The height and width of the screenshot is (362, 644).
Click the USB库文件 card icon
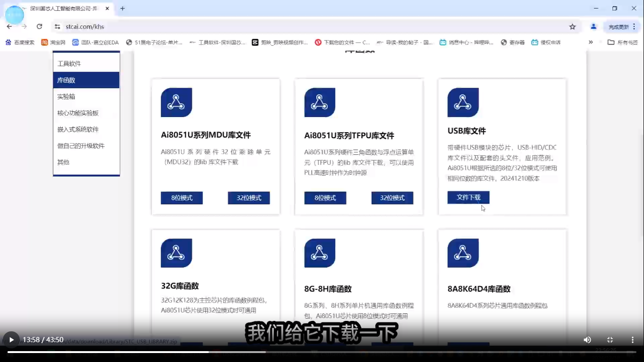[x=463, y=102]
